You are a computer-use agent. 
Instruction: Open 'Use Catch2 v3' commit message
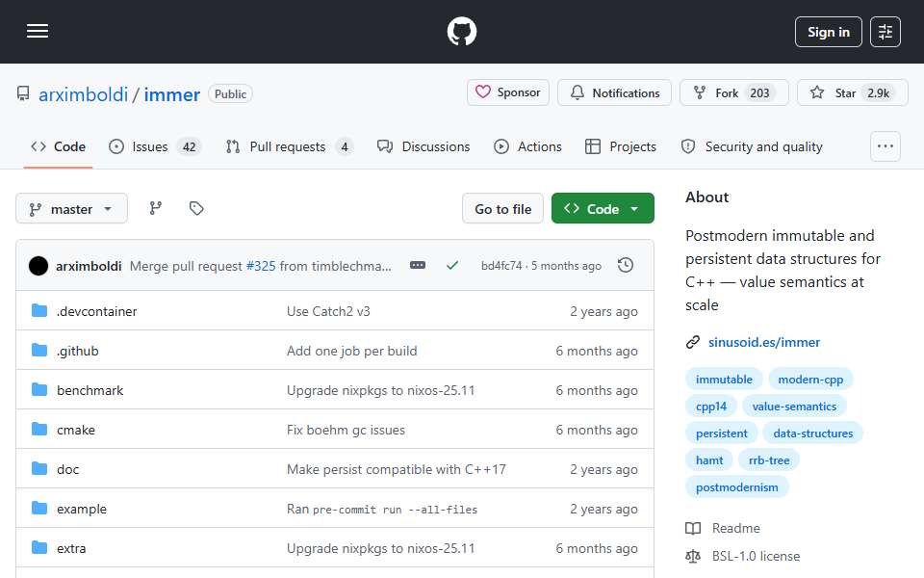pos(328,311)
